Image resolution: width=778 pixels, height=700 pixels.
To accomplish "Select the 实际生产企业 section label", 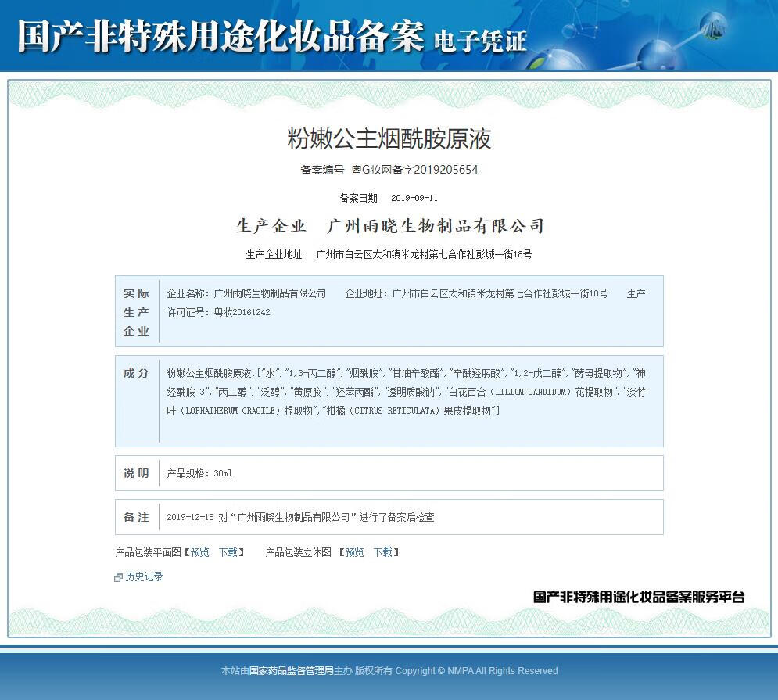I will click(136, 311).
